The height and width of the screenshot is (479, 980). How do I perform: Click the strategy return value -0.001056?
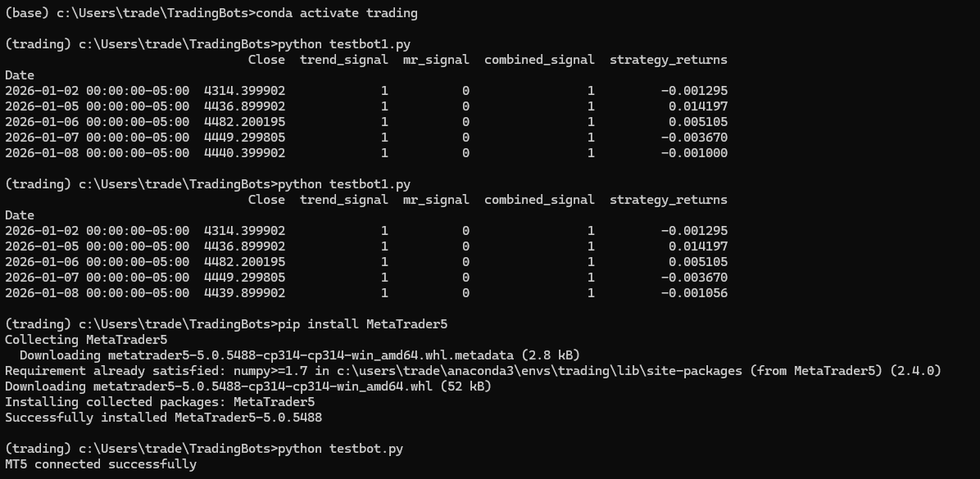coord(694,293)
